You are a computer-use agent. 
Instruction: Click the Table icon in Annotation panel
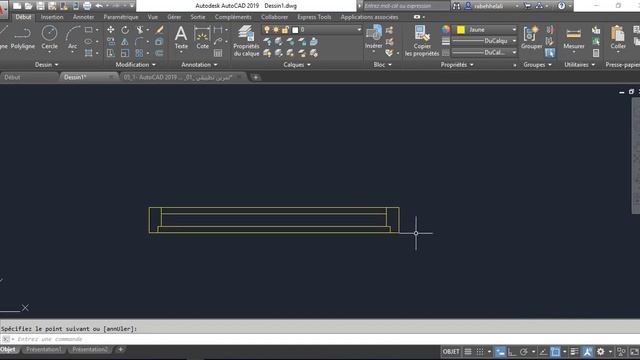coord(218,53)
